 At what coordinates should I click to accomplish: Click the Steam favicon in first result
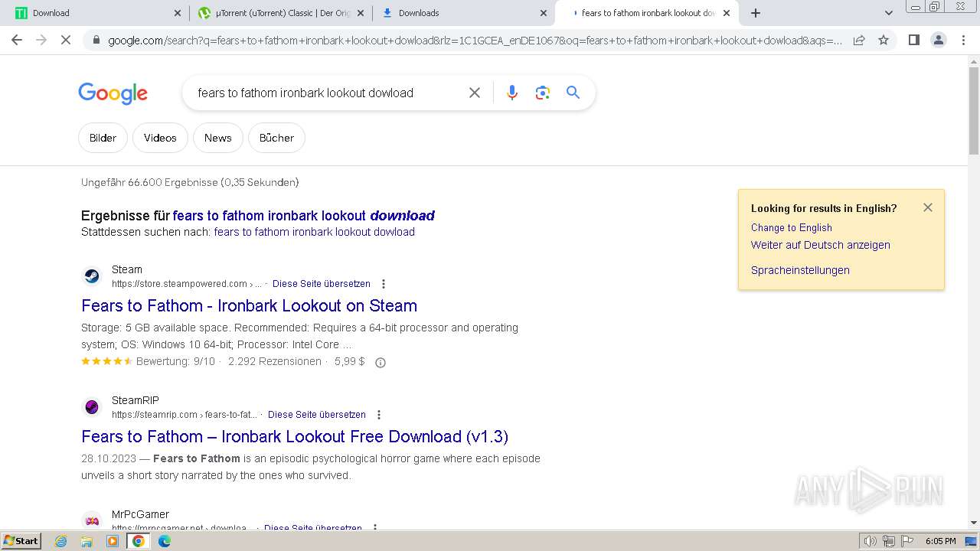[92, 276]
